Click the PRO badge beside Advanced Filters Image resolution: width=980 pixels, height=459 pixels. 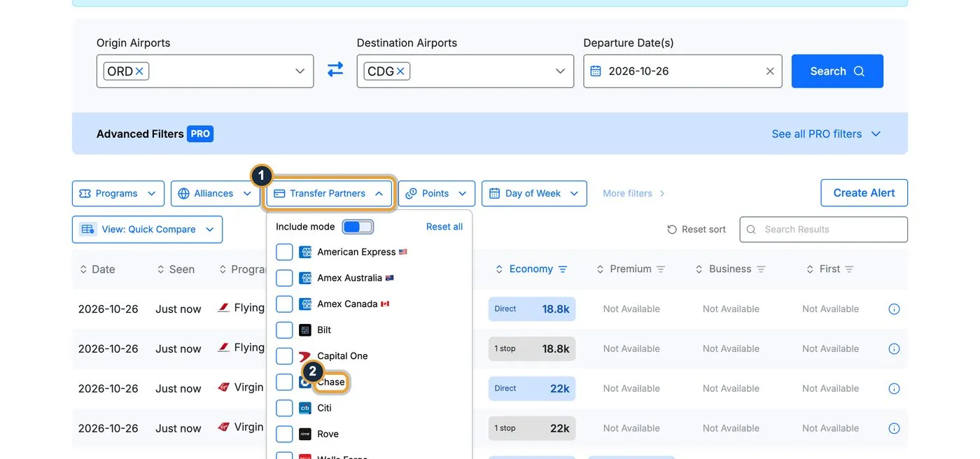coord(200,134)
